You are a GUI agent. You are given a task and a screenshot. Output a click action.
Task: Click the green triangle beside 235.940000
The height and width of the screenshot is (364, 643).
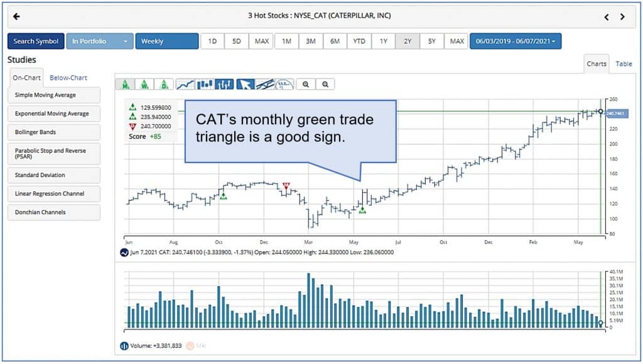pos(132,117)
